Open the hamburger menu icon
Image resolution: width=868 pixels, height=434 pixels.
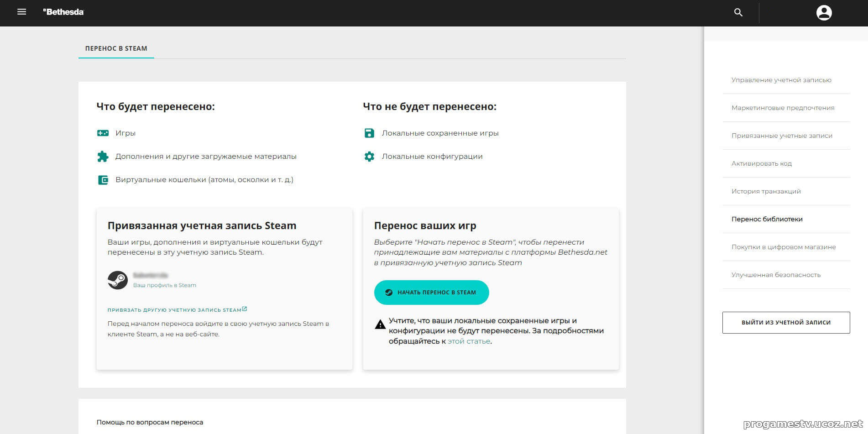(x=21, y=12)
